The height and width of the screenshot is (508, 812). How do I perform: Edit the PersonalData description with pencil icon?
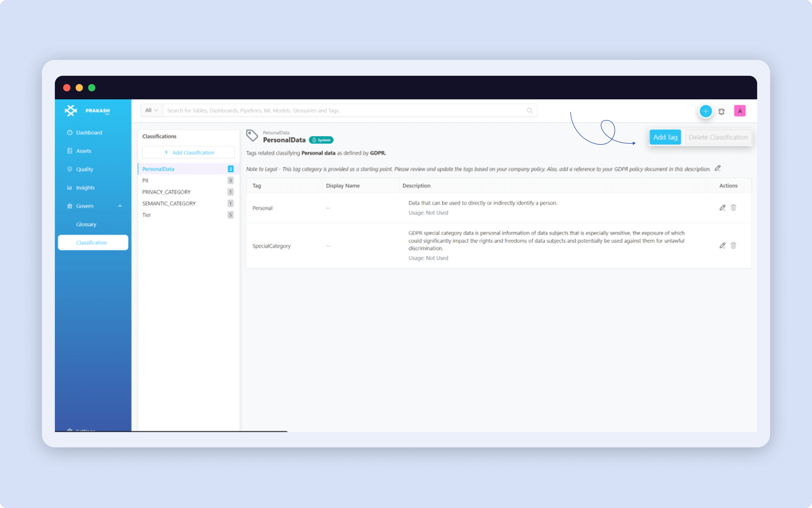click(x=718, y=168)
